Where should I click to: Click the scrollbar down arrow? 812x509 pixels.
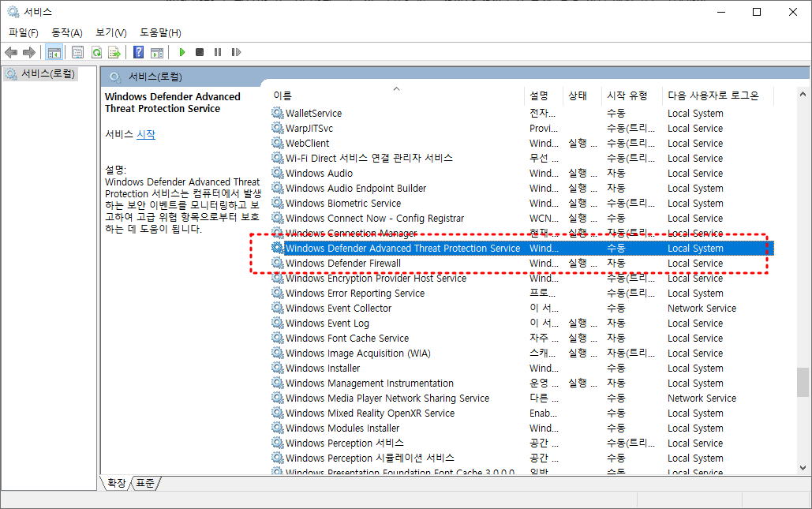[x=803, y=468]
